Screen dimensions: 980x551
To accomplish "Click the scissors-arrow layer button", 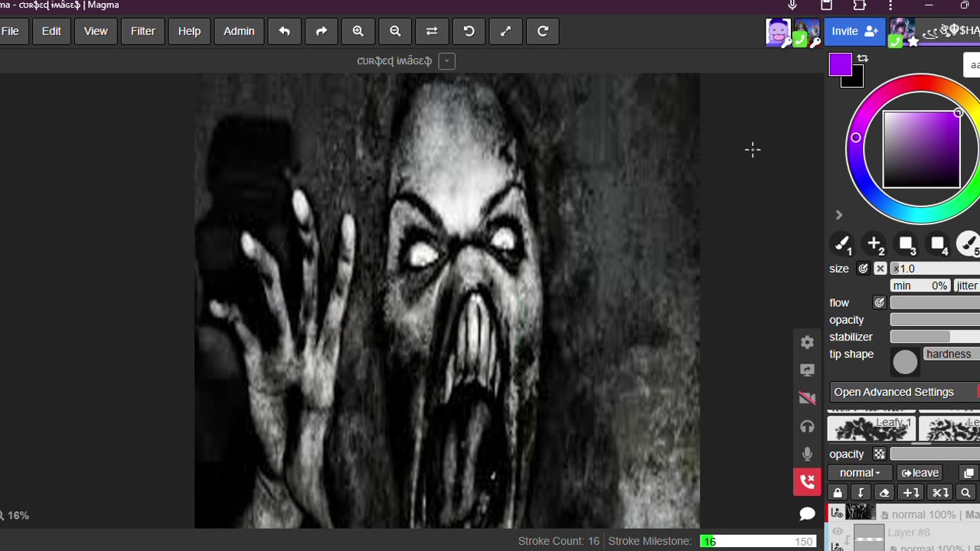I will [940, 493].
